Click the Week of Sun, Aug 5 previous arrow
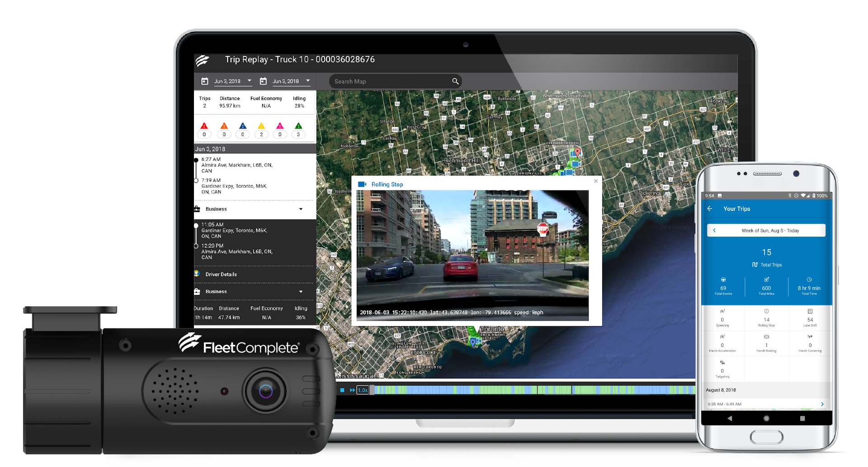Screen dimensions: 868x467 click(714, 230)
